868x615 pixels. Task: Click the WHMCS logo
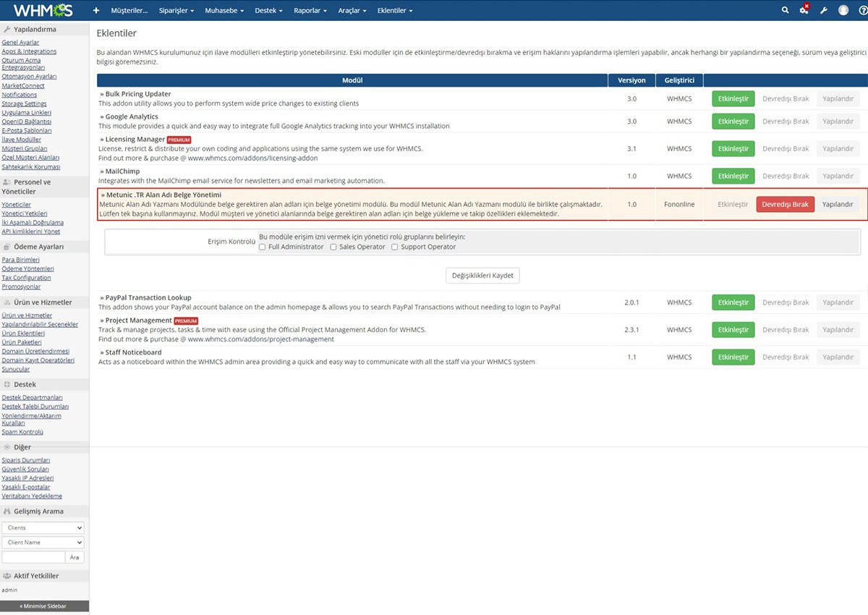[43, 10]
